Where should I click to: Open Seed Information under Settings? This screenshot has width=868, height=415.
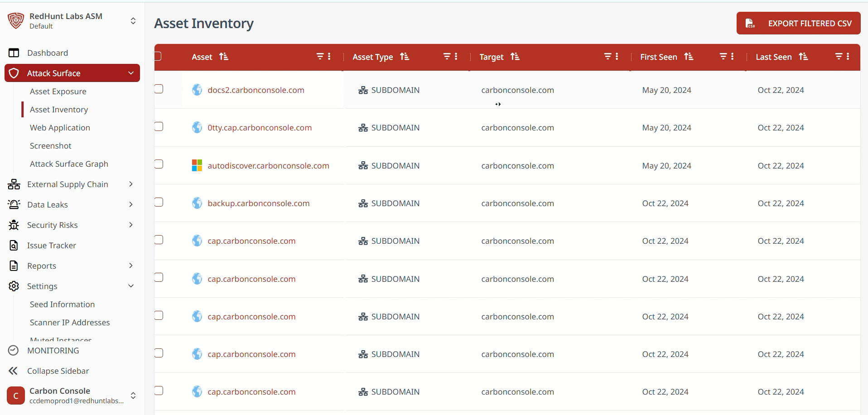[63, 304]
